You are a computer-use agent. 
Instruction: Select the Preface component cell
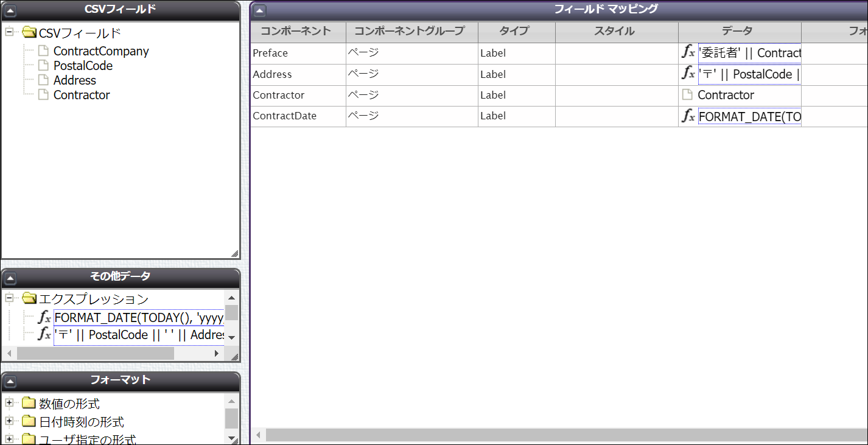298,53
